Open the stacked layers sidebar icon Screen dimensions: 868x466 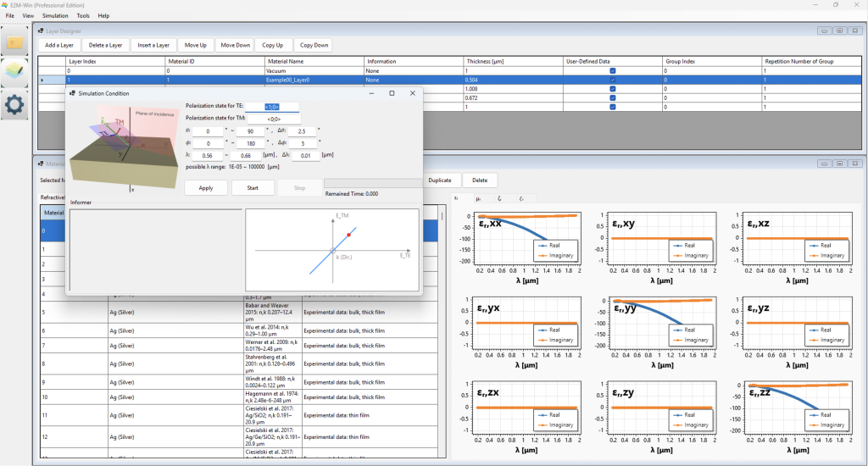pyautogui.click(x=16, y=74)
